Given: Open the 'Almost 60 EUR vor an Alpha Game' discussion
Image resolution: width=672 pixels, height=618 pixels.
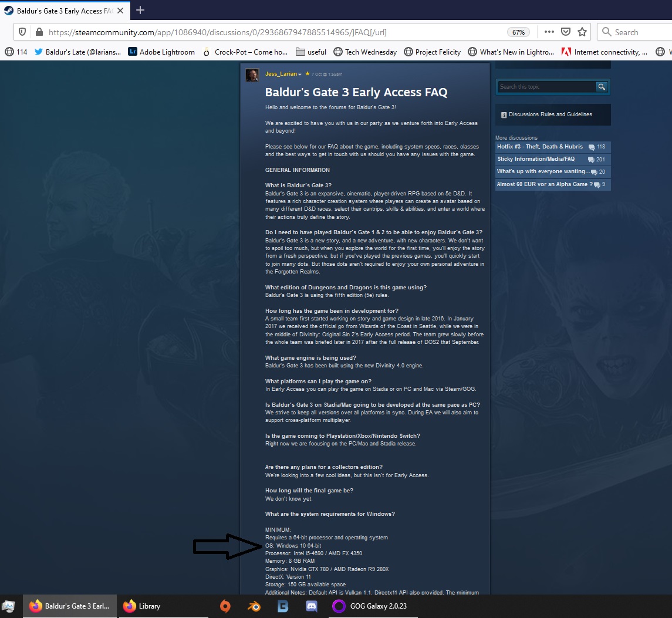Looking at the screenshot, I should coord(553,184).
